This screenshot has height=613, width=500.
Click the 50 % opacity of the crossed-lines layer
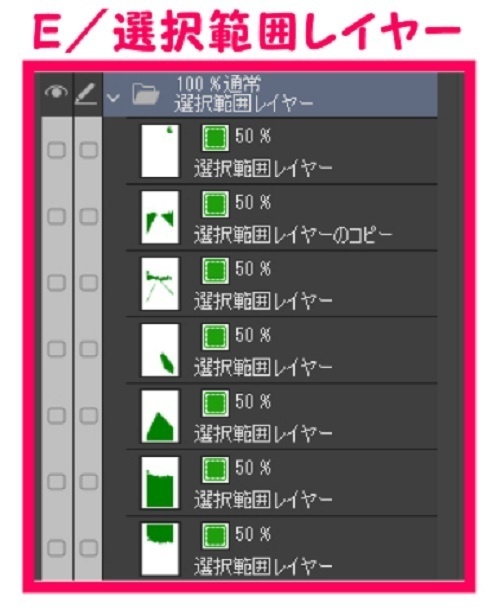click(253, 269)
